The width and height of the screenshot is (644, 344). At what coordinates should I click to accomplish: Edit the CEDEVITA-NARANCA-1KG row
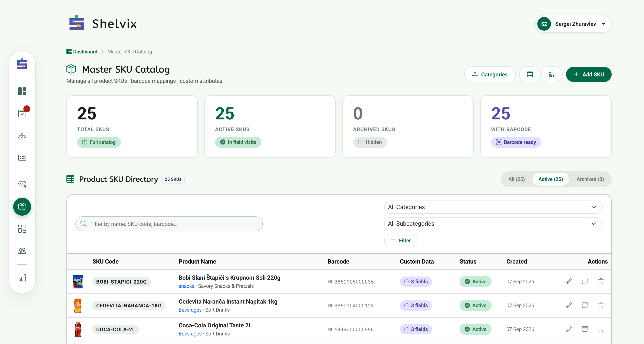point(568,305)
